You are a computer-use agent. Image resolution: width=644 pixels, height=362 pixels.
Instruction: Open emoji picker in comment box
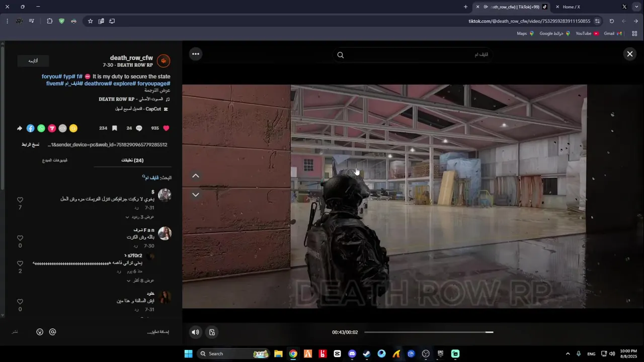click(x=40, y=332)
